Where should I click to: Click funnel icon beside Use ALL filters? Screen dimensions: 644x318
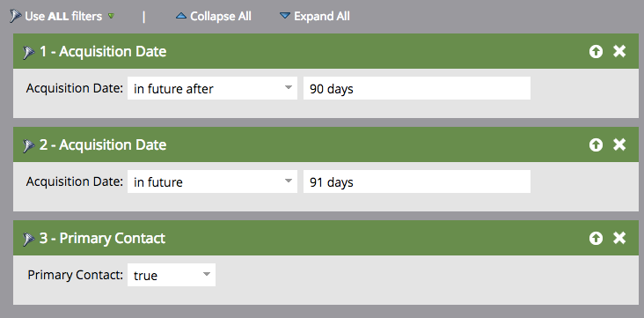[16, 17]
